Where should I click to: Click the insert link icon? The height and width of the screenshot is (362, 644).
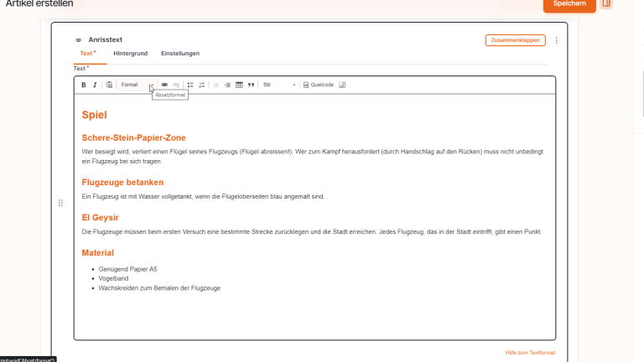point(164,85)
